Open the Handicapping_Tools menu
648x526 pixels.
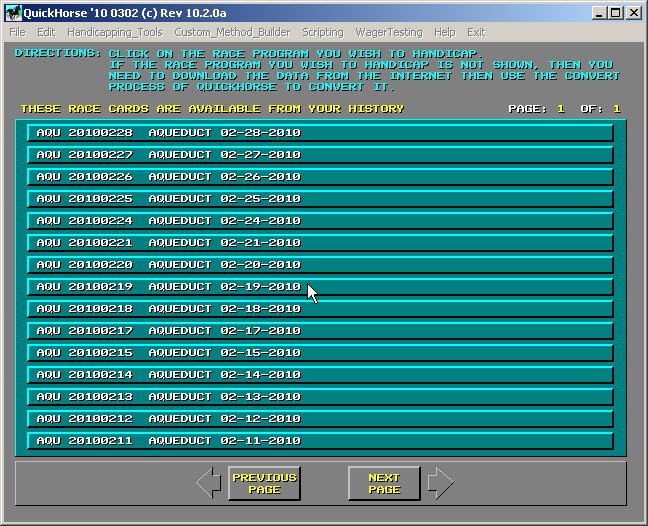click(x=114, y=33)
